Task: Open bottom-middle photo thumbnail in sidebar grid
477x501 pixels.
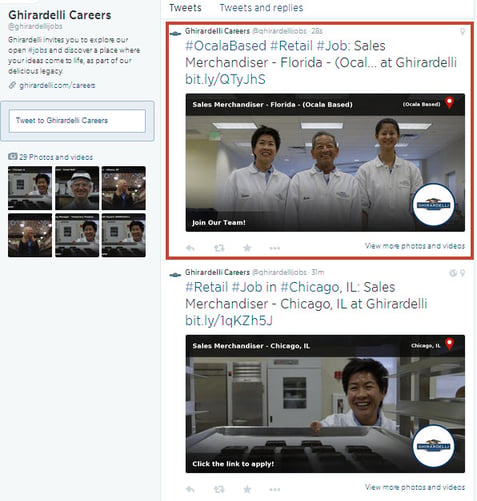Action: point(77,235)
